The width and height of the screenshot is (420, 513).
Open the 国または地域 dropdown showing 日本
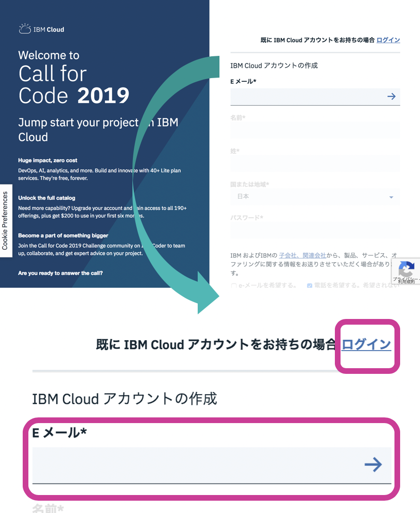(x=315, y=197)
